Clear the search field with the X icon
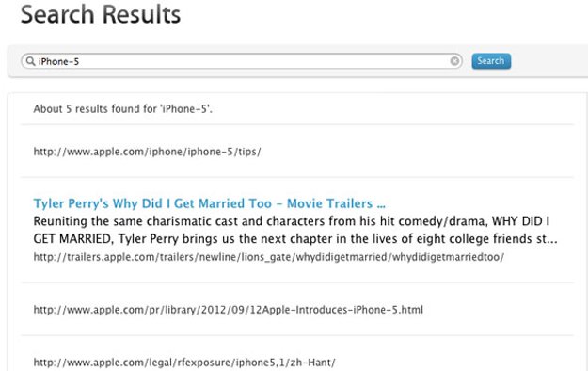This screenshot has width=588, height=371. click(x=454, y=61)
